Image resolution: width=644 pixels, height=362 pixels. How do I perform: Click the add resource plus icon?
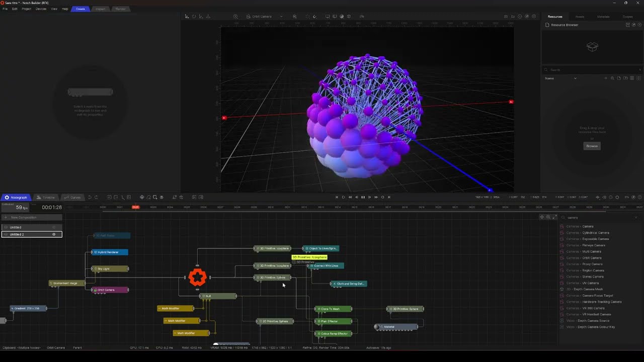[606, 78]
